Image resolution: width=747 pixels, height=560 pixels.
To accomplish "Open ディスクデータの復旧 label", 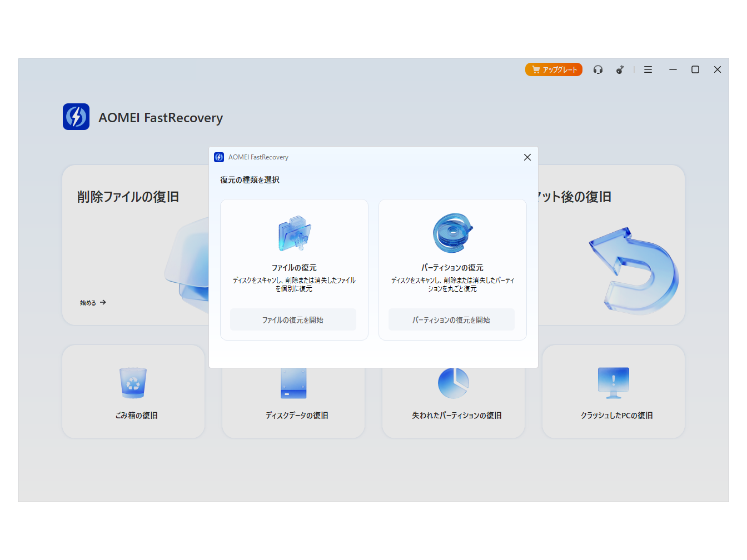I will (x=297, y=416).
